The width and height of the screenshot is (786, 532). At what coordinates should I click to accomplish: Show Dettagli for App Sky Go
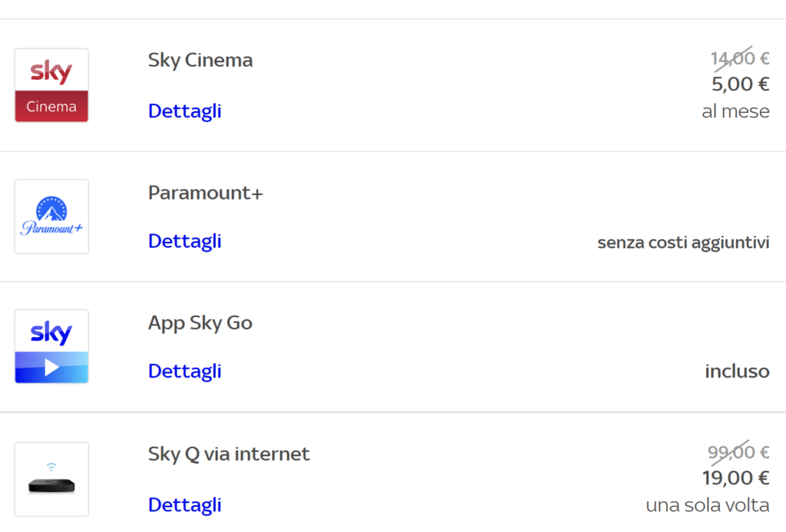click(x=185, y=372)
